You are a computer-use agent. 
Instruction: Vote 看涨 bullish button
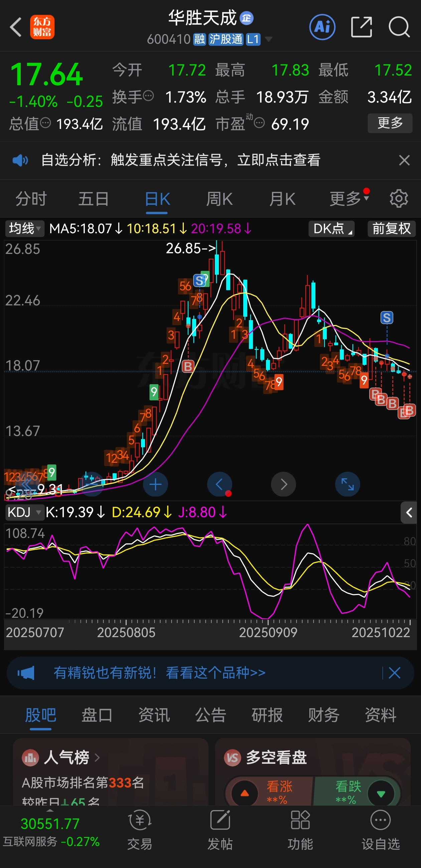pos(269,793)
